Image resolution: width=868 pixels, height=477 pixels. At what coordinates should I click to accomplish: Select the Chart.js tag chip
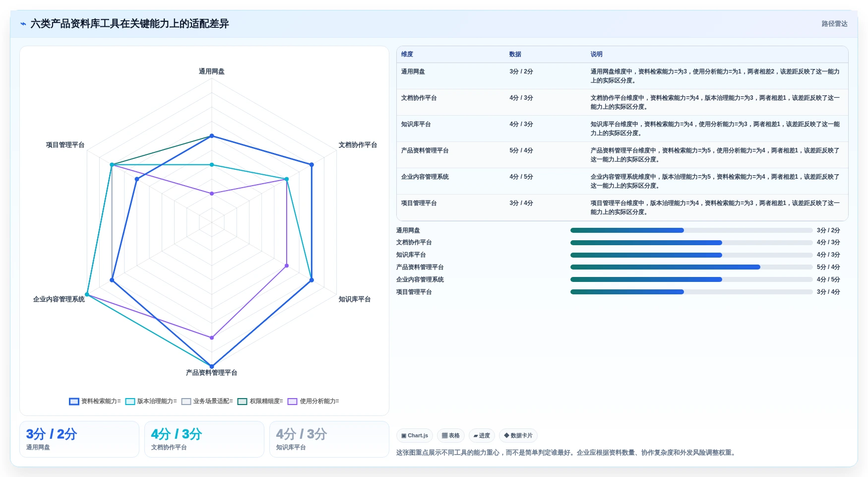[x=415, y=436]
